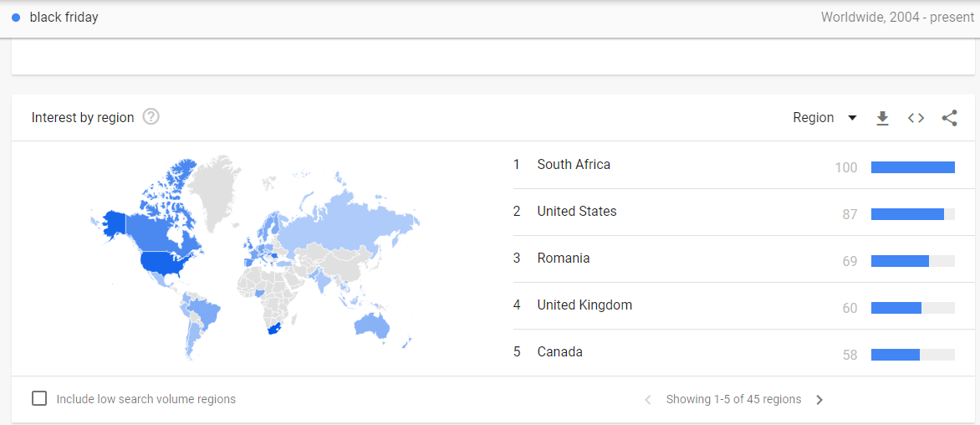
Task: Open the embed code icon
Action: click(916, 118)
